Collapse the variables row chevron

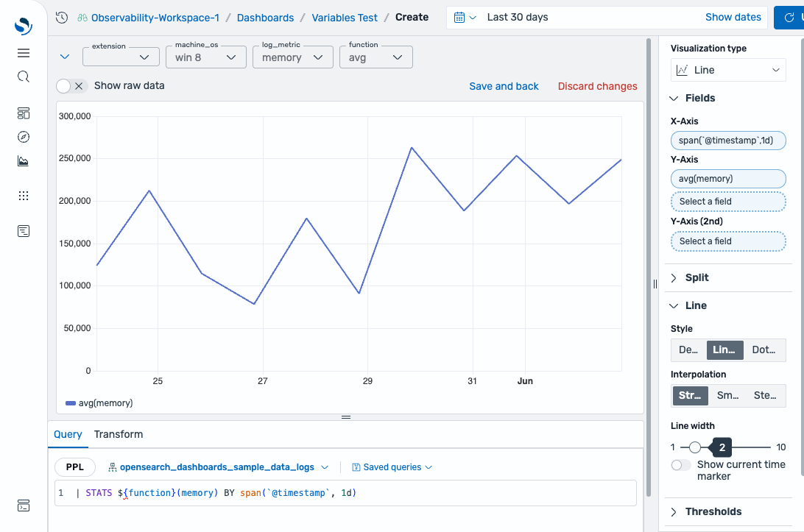pos(65,57)
